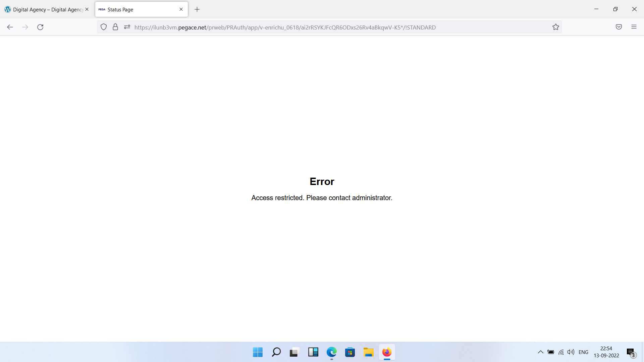Close the Firefox window
644x362 pixels.
634,9
